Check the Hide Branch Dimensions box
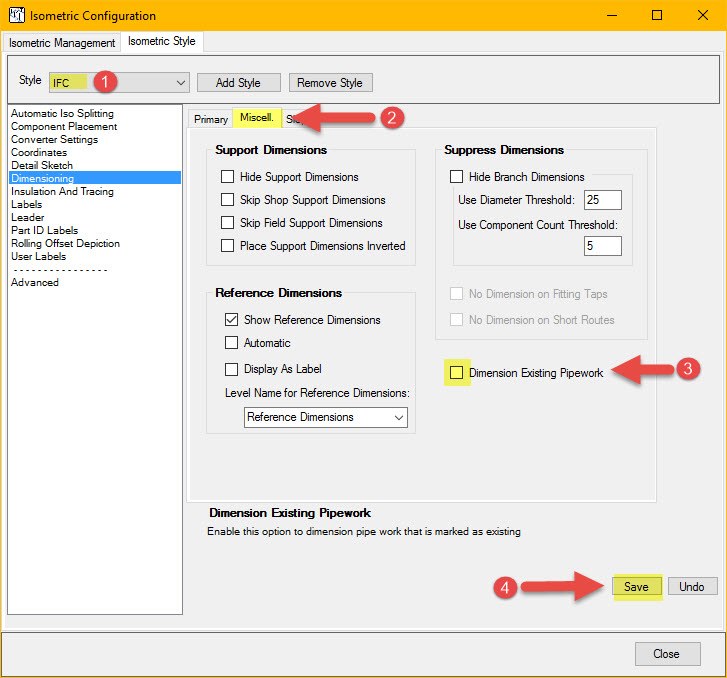The image size is (727, 678). [457, 177]
